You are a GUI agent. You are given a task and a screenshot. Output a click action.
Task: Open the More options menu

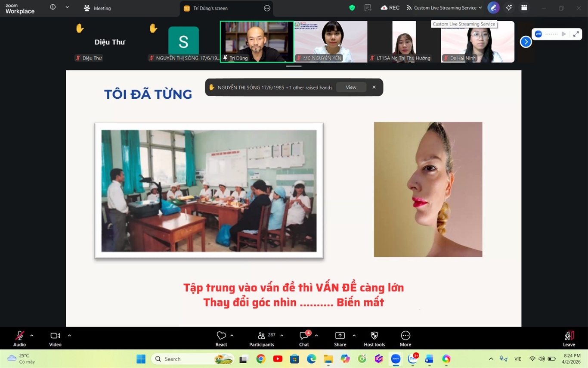point(405,336)
